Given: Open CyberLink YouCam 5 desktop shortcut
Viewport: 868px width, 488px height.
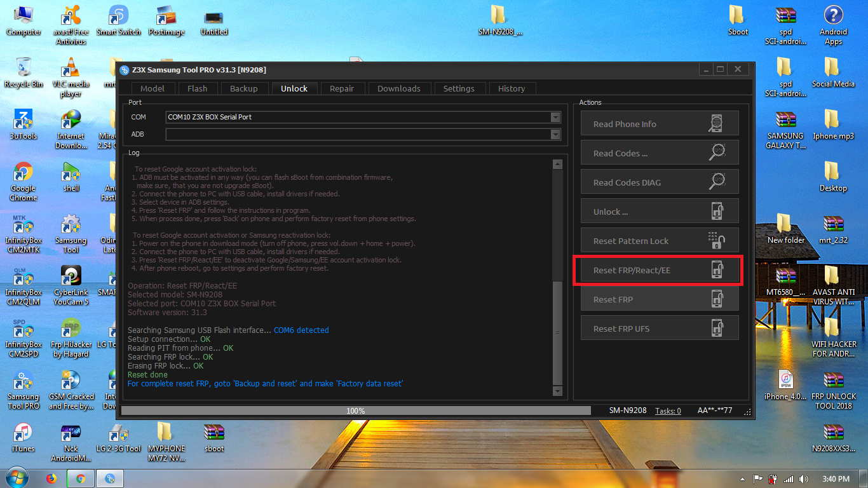Looking at the screenshot, I should pyautogui.click(x=71, y=286).
